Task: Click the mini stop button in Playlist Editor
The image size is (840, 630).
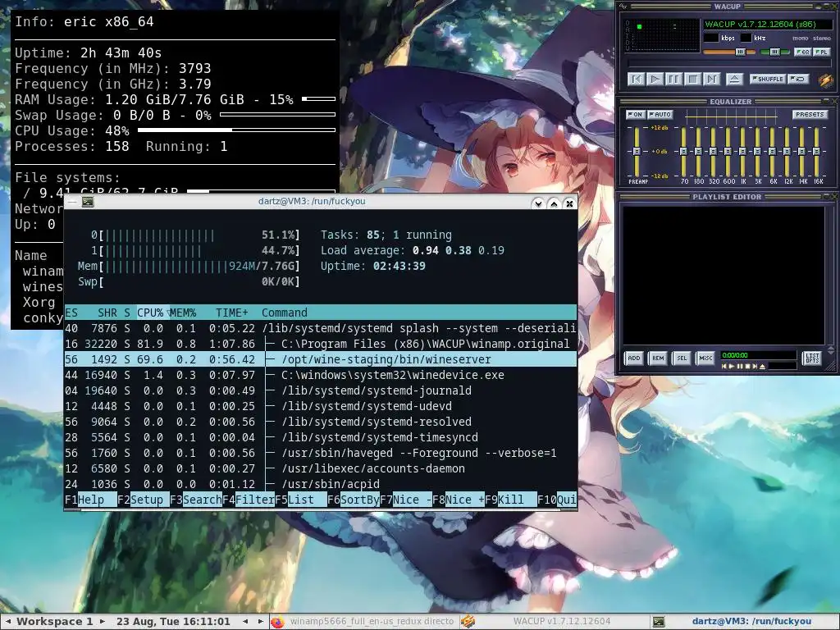Action: pyautogui.click(x=746, y=367)
